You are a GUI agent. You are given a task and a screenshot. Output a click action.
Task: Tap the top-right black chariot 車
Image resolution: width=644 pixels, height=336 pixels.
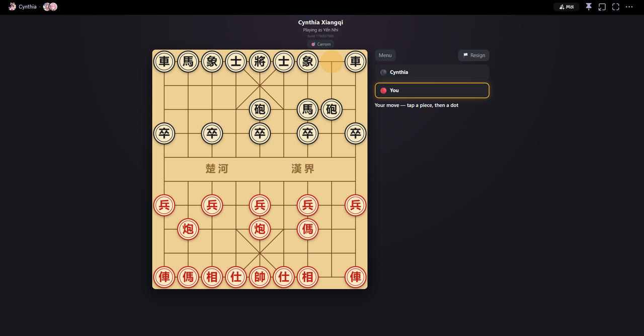(x=355, y=61)
